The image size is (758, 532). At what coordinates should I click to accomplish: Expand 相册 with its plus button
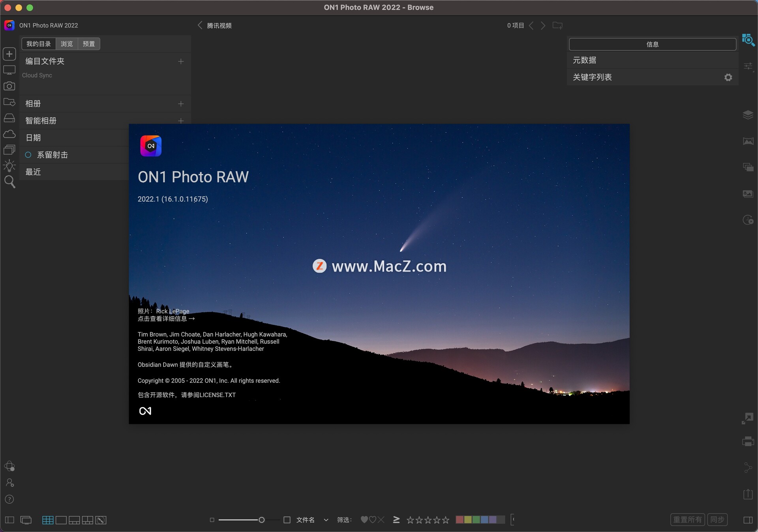pos(181,104)
